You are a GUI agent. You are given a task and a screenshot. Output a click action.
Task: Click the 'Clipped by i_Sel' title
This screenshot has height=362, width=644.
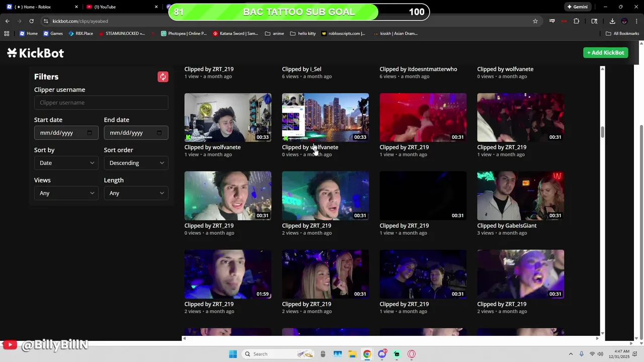[x=301, y=69]
